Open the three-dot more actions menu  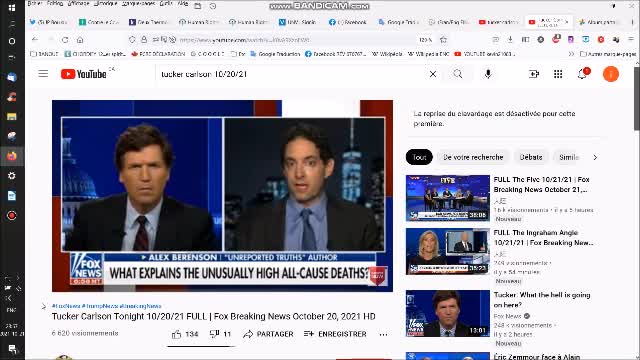click(383, 334)
